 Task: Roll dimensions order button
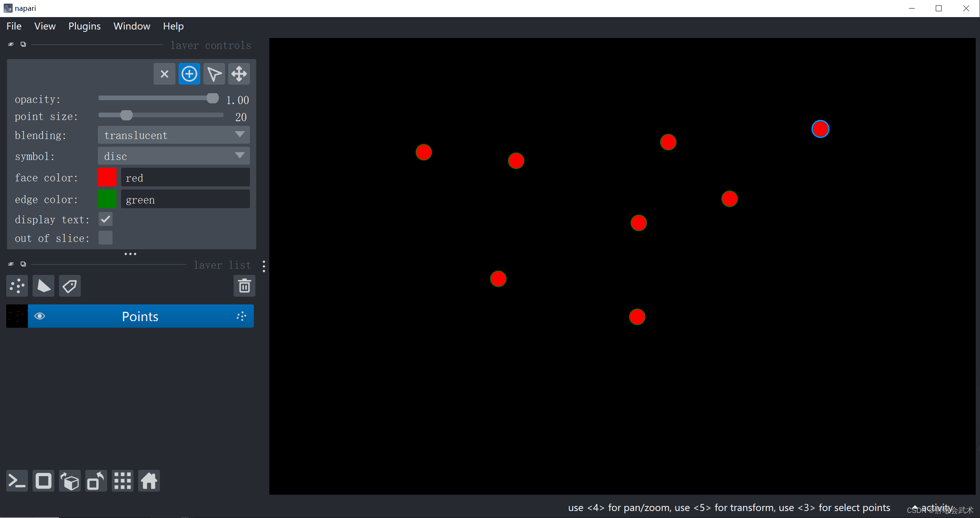(x=70, y=481)
